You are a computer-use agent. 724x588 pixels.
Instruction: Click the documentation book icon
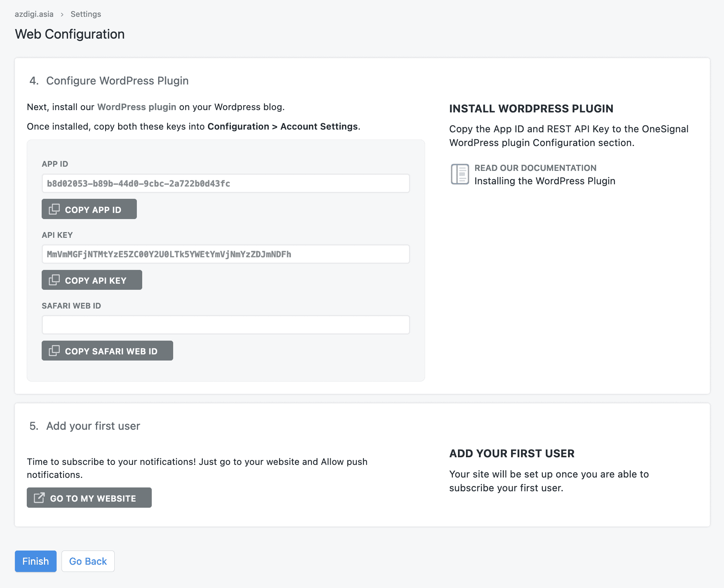(x=460, y=174)
